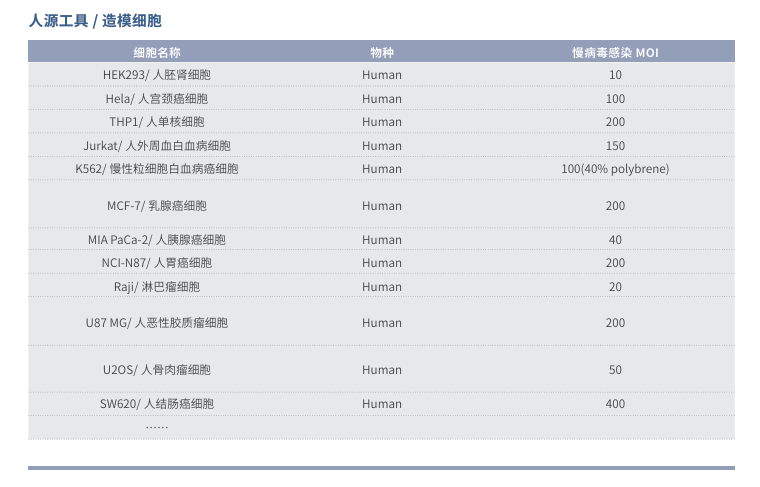The width and height of the screenshot is (760, 487).
Task: Click the Raji/ 淋巴瘤细胞 entry
Action: [157, 287]
